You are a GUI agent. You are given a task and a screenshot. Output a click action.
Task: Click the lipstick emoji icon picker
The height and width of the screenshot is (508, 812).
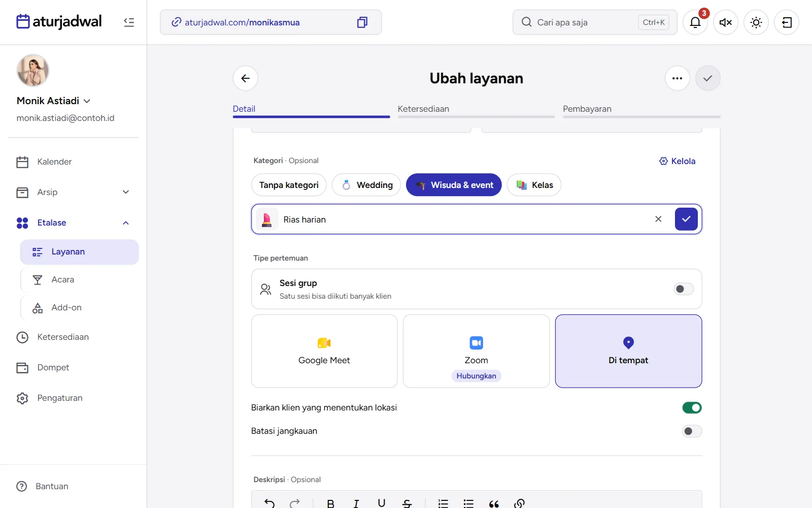(x=267, y=219)
